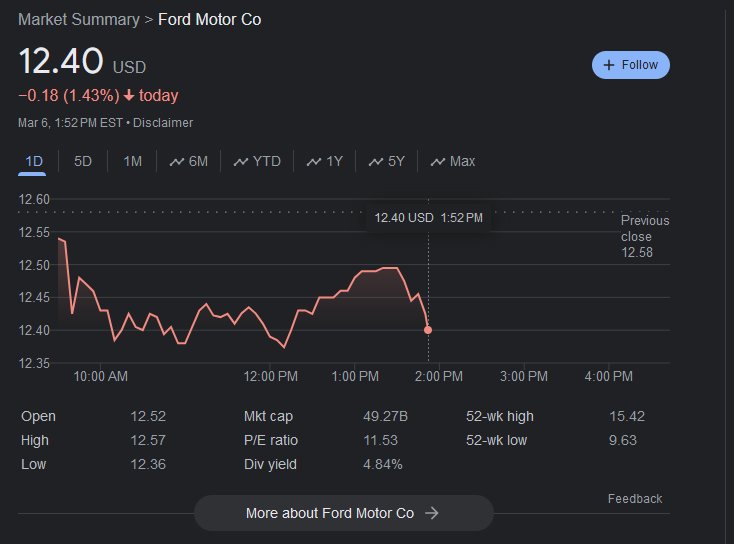The height and width of the screenshot is (544, 734).
Task: Click the High value 12.57
Action: [148, 440]
